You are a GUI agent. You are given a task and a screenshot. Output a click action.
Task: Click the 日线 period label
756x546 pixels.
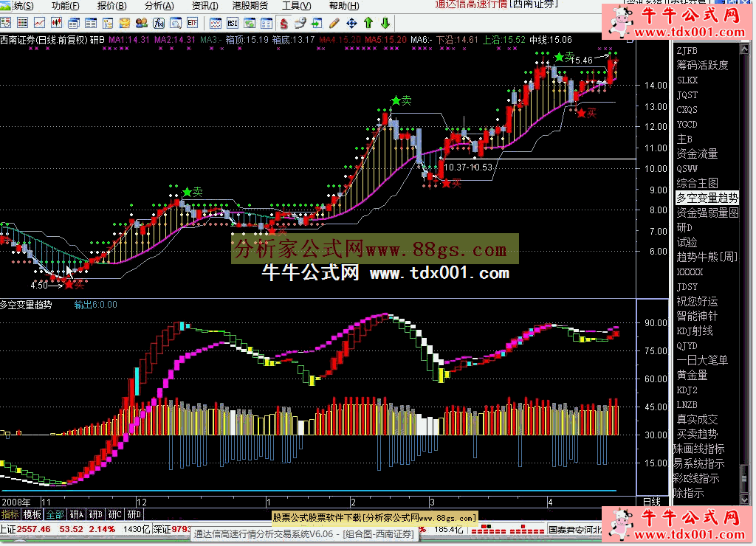653,502
